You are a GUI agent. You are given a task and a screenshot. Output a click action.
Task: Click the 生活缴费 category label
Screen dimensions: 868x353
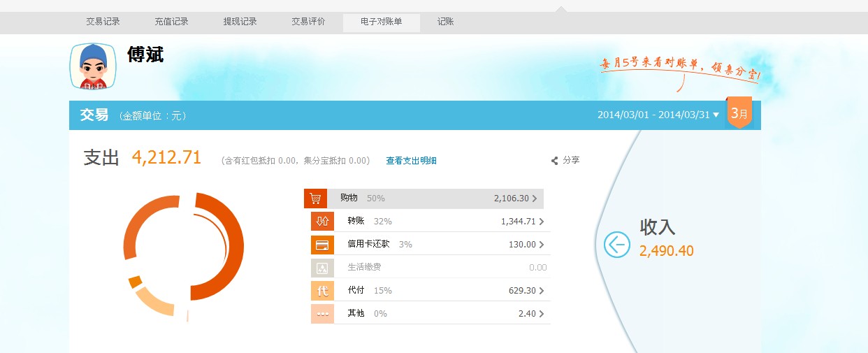click(364, 268)
